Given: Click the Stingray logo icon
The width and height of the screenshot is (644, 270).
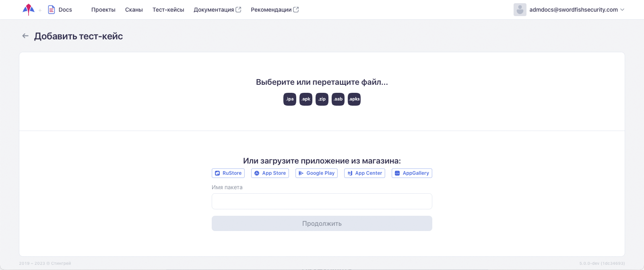Looking at the screenshot, I should point(28,9).
